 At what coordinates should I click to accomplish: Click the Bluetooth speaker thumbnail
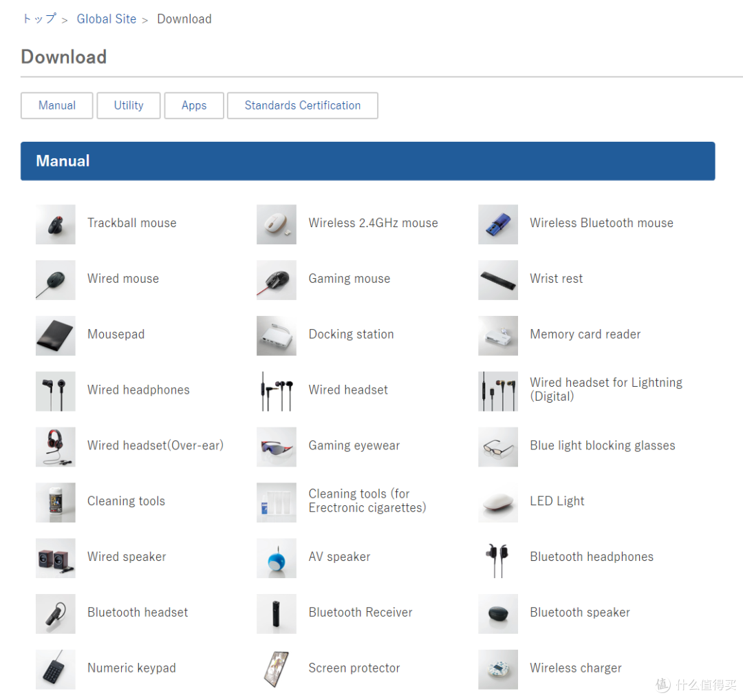tap(498, 614)
